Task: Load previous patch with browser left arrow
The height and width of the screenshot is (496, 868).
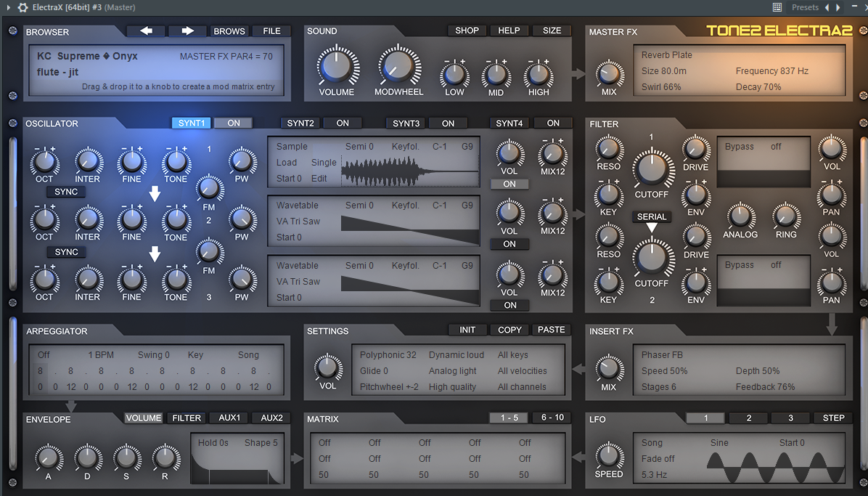Action: coord(146,31)
